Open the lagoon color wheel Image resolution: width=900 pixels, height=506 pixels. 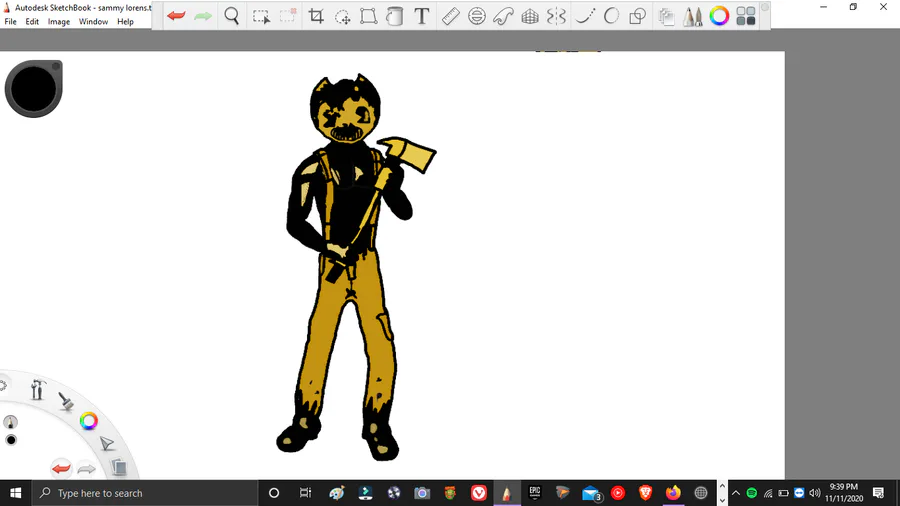coord(88,421)
